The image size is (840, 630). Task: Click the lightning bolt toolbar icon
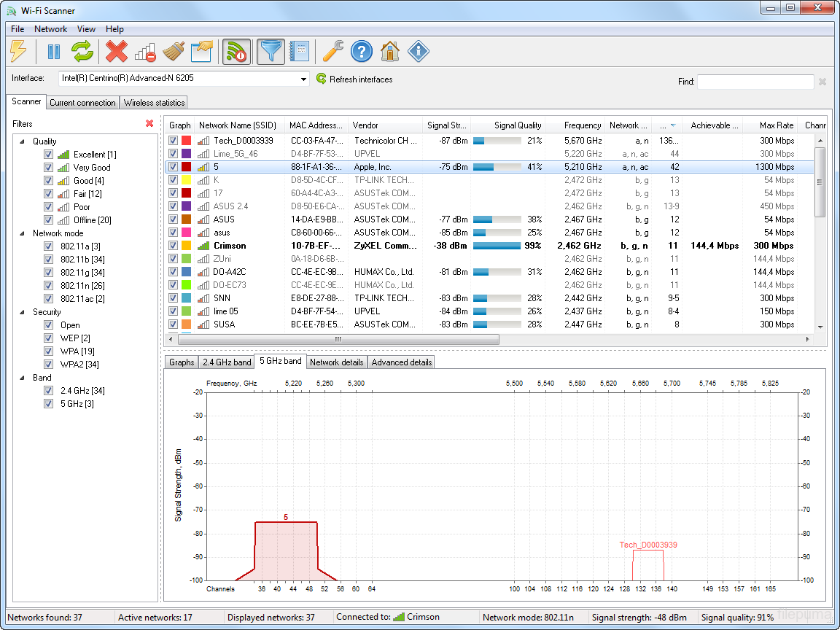19,52
